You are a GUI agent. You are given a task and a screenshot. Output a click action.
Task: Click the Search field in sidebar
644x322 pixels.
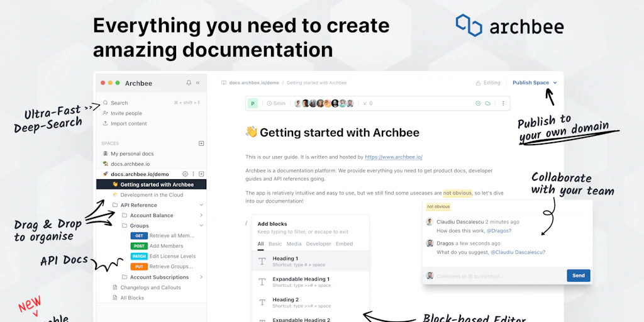tap(151, 103)
